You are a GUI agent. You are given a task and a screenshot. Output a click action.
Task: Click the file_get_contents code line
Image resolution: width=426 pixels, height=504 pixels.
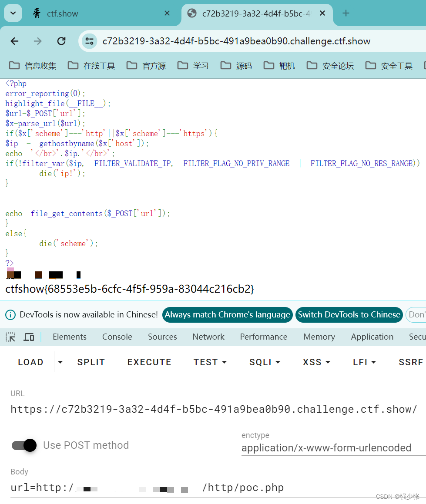87,214
